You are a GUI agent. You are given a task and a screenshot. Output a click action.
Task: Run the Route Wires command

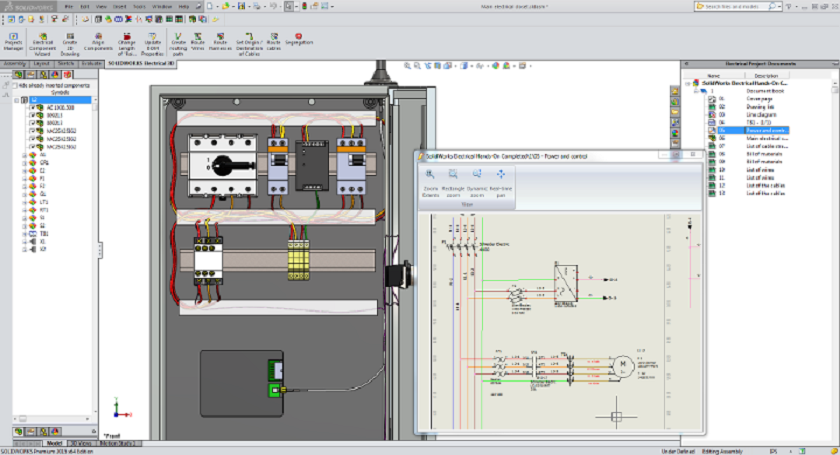point(198,42)
